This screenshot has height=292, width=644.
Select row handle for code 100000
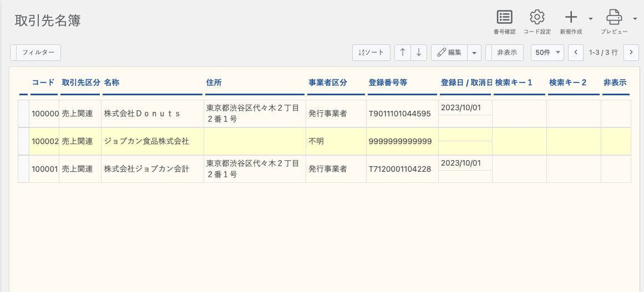click(x=23, y=114)
